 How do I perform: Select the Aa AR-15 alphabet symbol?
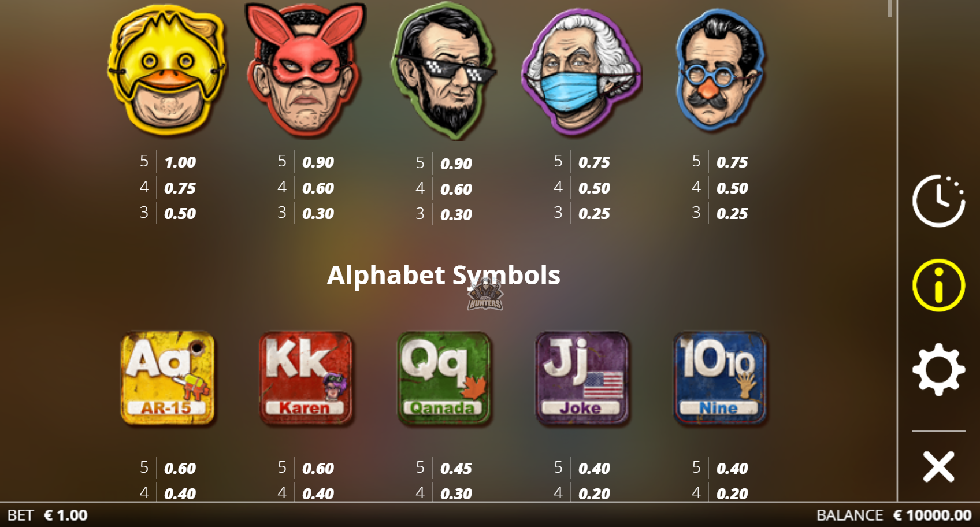(x=167, y=378)
